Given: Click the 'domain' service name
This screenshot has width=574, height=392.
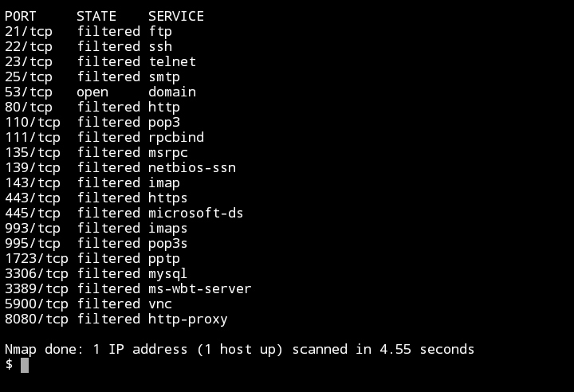Looking at the screenshot, I should click(172, 92).
